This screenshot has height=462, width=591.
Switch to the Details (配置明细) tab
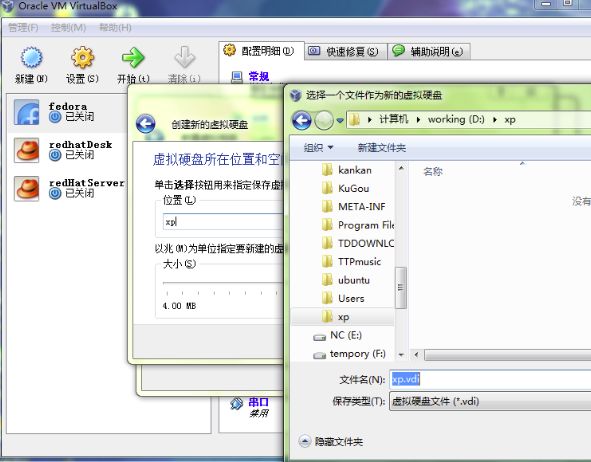click(x=261, y=51)
